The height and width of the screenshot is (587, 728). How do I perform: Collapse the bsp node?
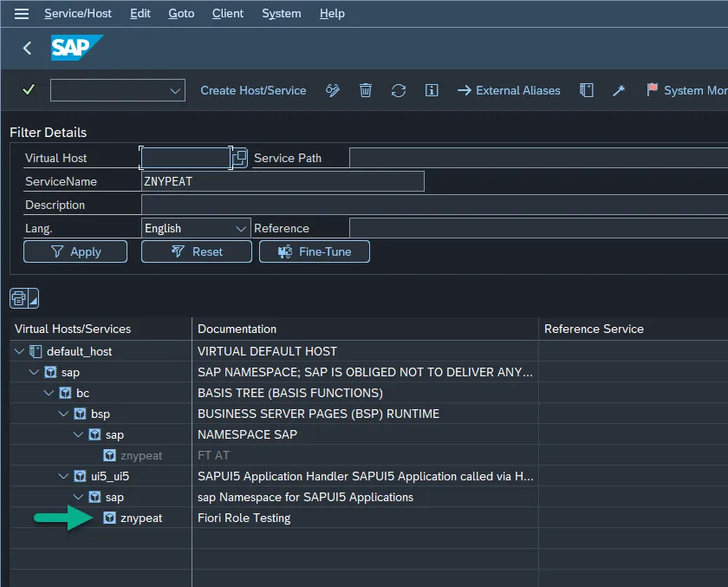[x=63, y=414]
